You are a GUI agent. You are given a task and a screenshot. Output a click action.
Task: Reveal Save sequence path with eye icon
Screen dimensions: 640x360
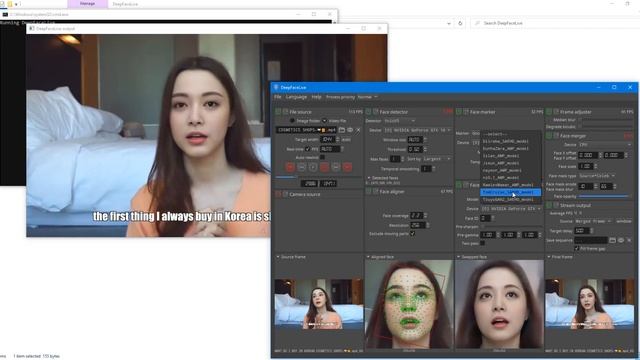(620, 240)
